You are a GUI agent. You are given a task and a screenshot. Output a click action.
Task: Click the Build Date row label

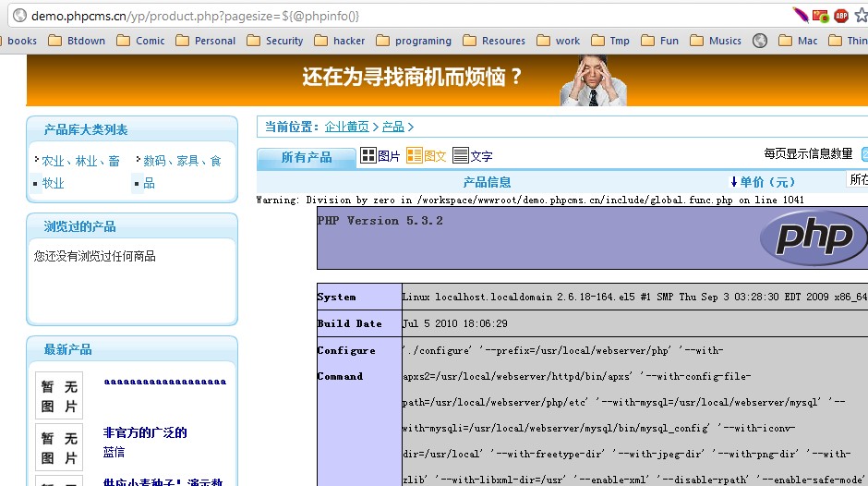tap(349, 323)
